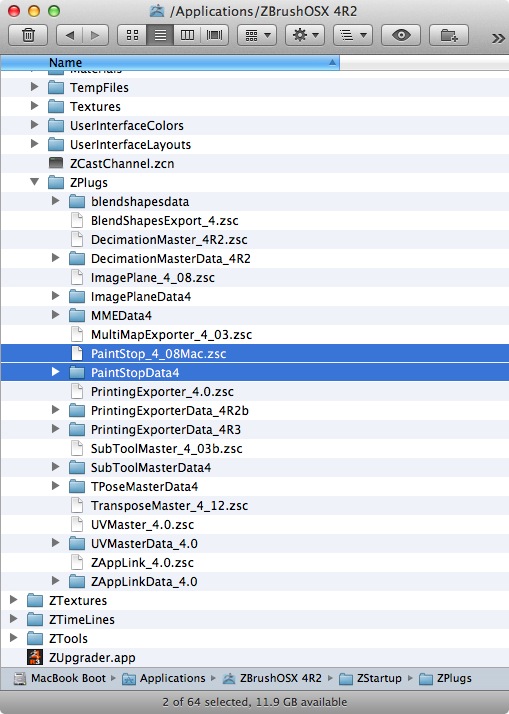Expand the ZTools folder
The height and width of the screenshot is (714, 509).
click(x=14, y=638)
